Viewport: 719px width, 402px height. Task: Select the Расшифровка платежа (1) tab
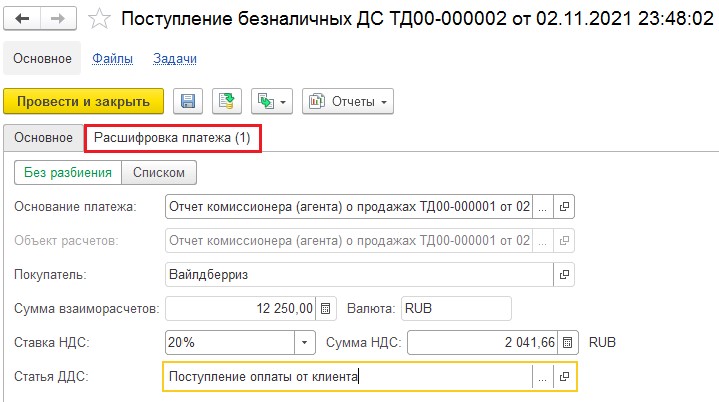click(172, 138)
